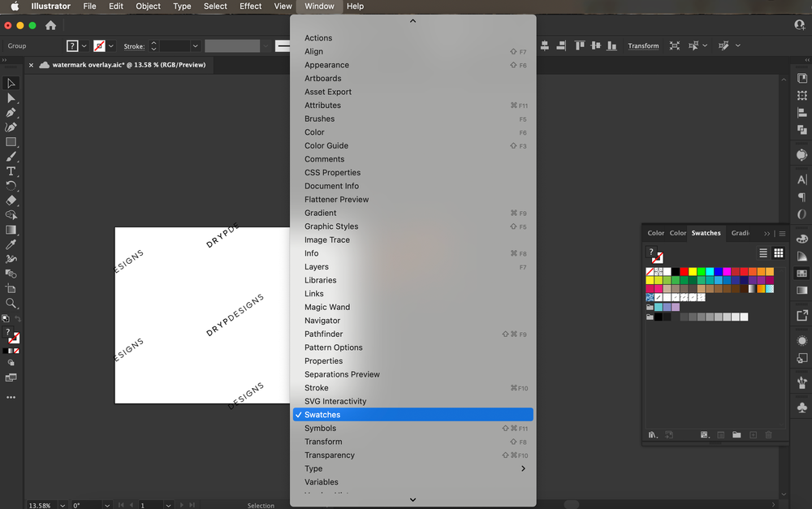This screenshot has height=509, width=812.
Task: Select the Curvature tool
Action: [11, 127]
